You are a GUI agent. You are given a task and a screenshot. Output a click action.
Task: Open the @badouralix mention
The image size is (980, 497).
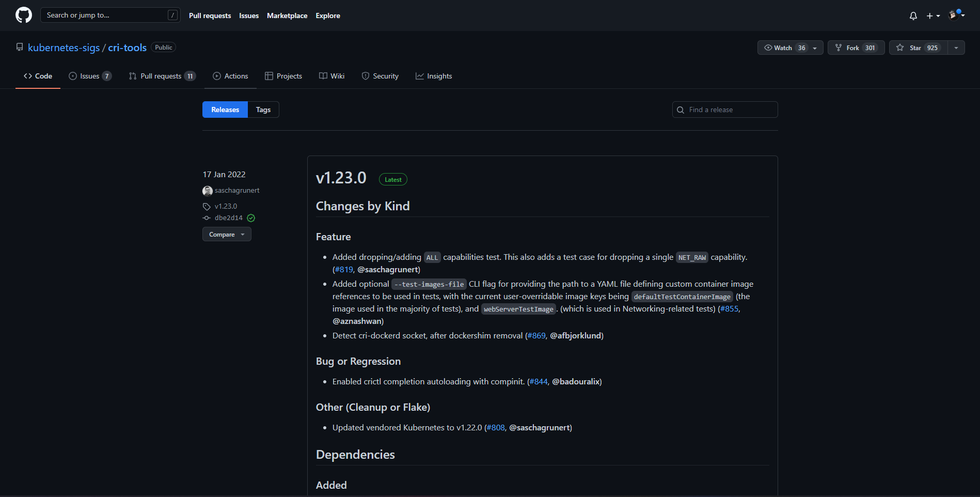pyautogui.click(x=576, y=382)
